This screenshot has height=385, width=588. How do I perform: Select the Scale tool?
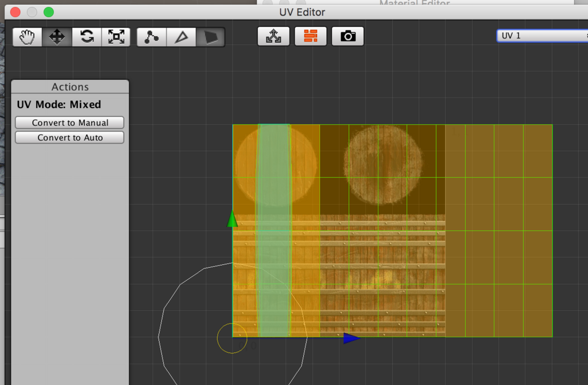pos(116,37)
